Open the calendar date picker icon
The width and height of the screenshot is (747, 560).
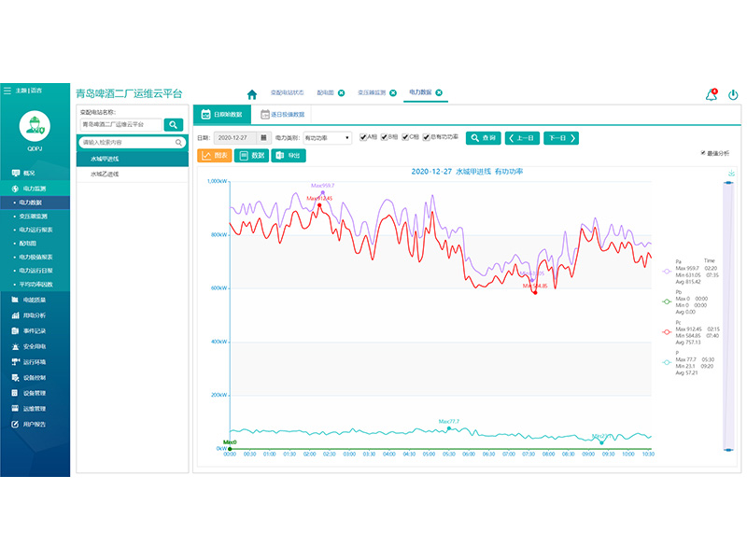coord(261,138)
